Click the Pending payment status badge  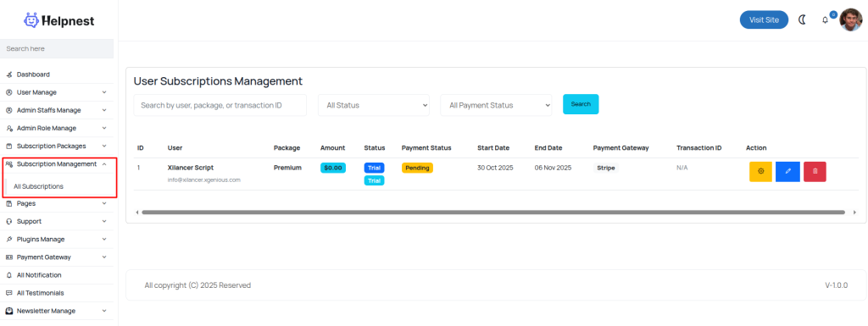pyautogui.click(x=417, y=168)
